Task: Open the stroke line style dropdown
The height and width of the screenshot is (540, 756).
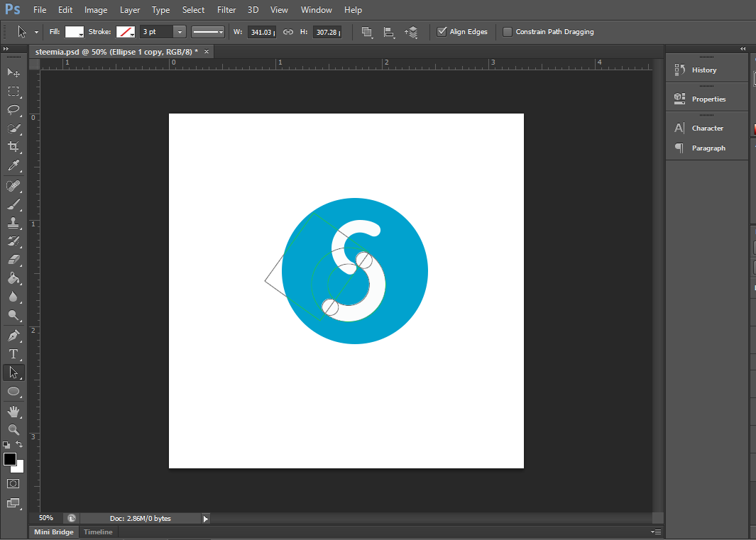Action: pos(208,32)
